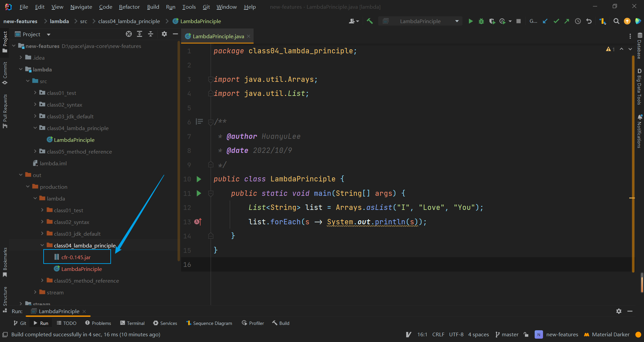644x342 pixels.
Task: Open IDE updates orange arrow icon
Action: [627, 21]
